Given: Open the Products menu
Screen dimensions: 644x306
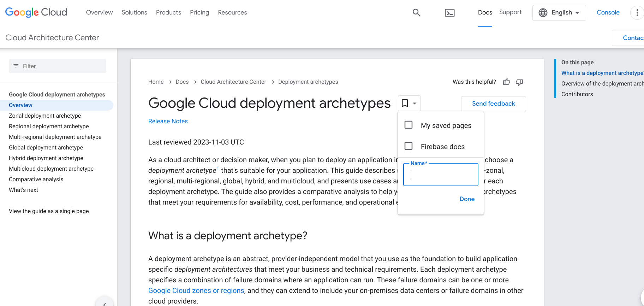Looking at the screenshot, I should pos(168,12).
